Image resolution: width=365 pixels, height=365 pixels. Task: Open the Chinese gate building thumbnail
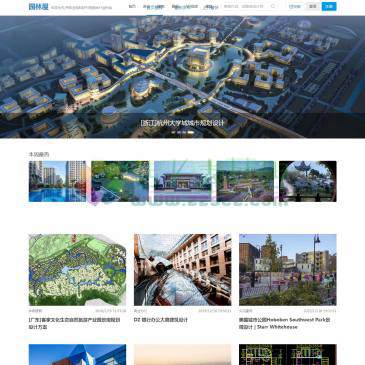coord(182,181)
